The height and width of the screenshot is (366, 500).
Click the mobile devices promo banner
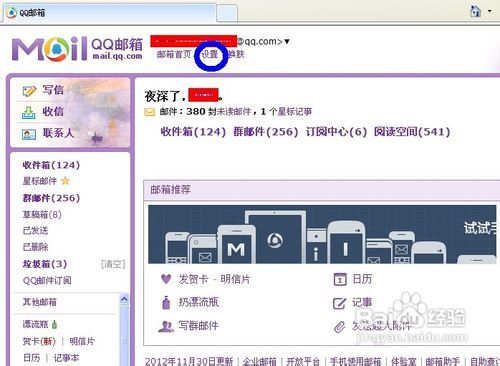(322, 234)
